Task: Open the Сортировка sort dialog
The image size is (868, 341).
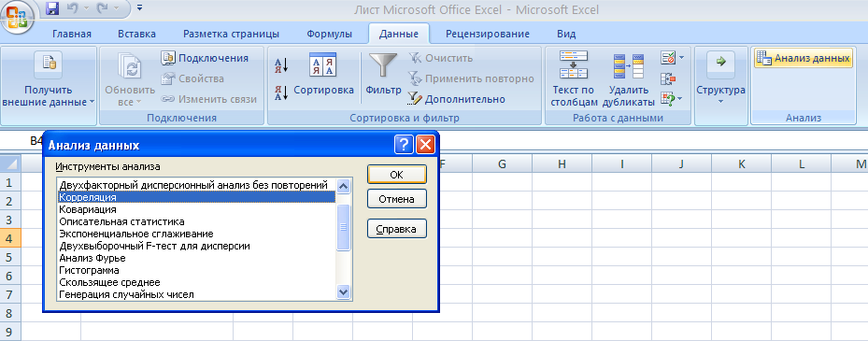Action: pos(323,74)
